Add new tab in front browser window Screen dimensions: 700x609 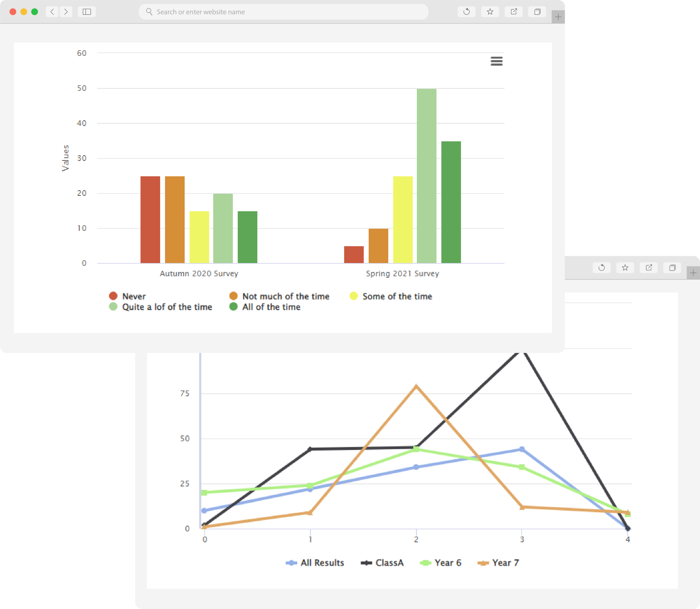tap(558, 17)
